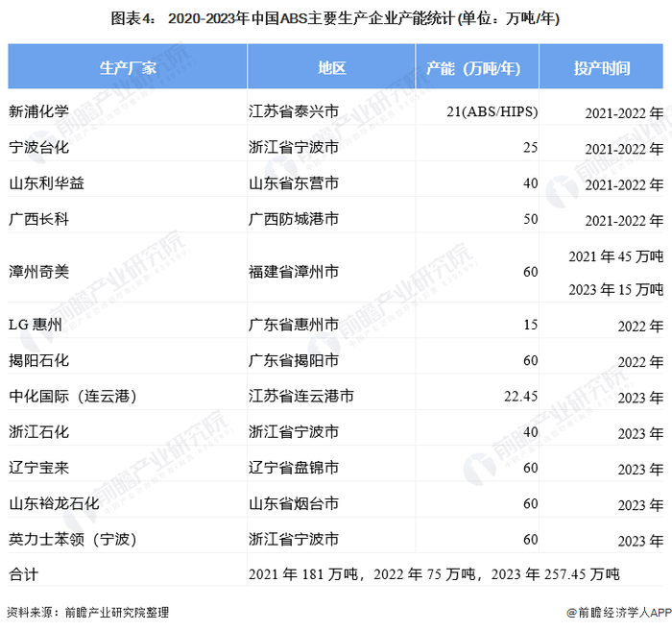Click the @前瞻经济学人APP attribution
672x631 pixels.
(619, 613)
